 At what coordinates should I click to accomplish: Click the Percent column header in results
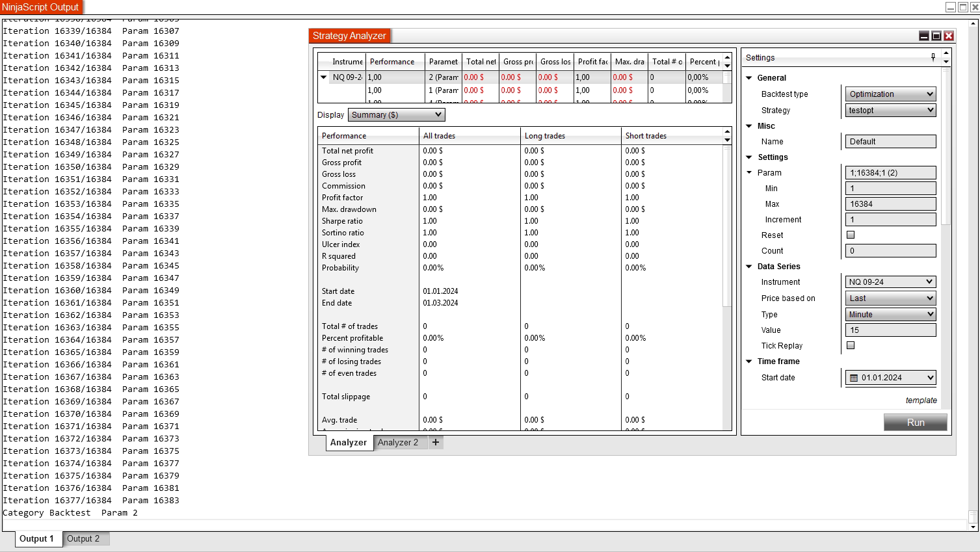click(704, 62)
